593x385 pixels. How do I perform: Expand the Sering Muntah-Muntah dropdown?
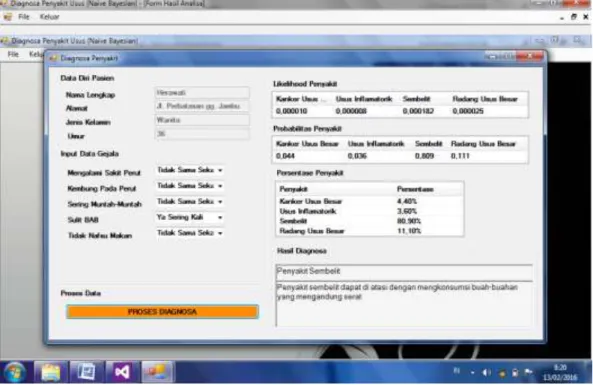click(x=220, y=202)
